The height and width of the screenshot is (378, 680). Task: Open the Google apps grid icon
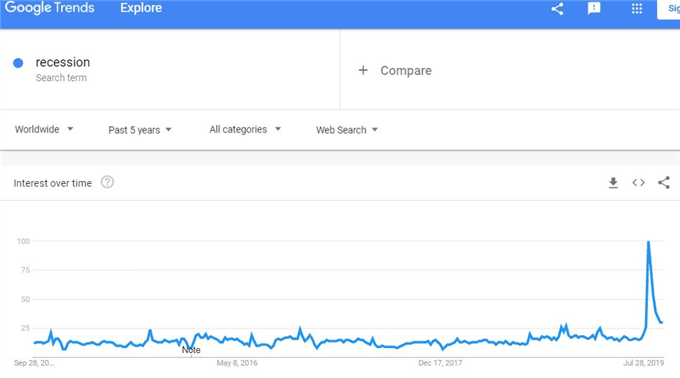tap(637, 8)
